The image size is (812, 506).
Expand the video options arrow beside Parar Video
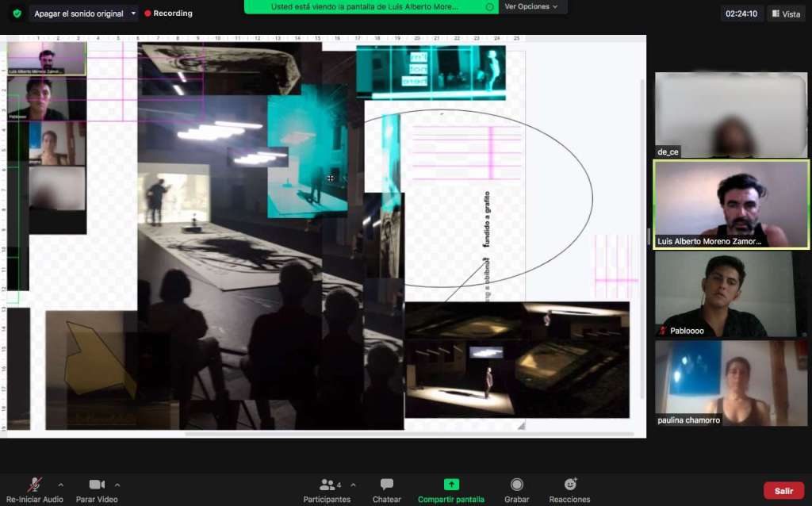[x=117, y=485]
